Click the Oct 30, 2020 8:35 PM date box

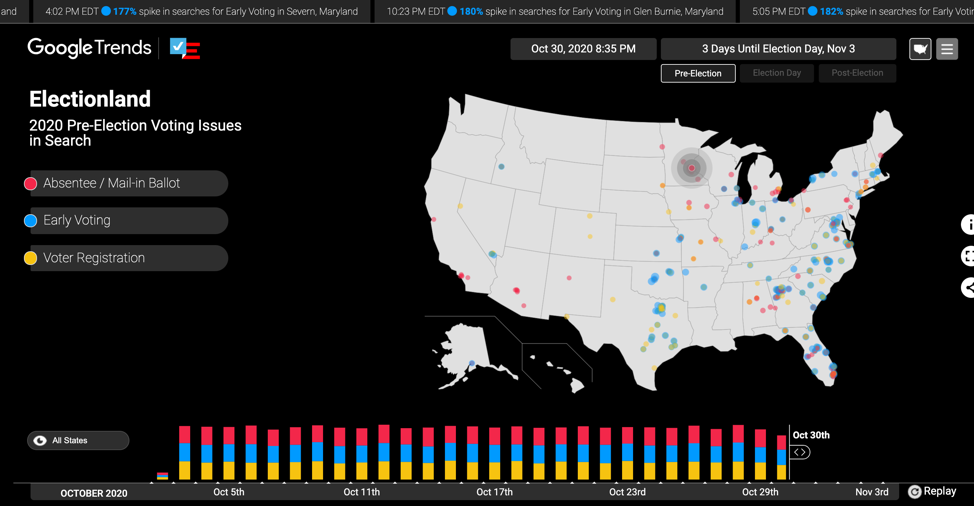[x=583, y=49]
